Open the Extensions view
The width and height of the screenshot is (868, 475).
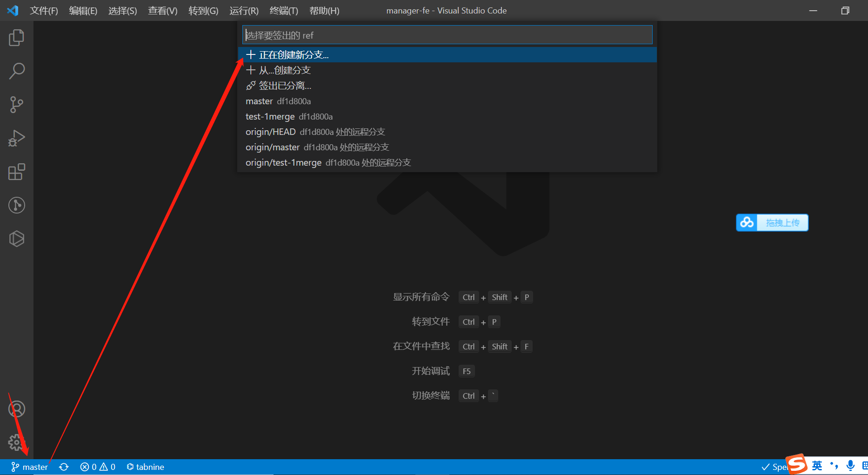(17, 172)
